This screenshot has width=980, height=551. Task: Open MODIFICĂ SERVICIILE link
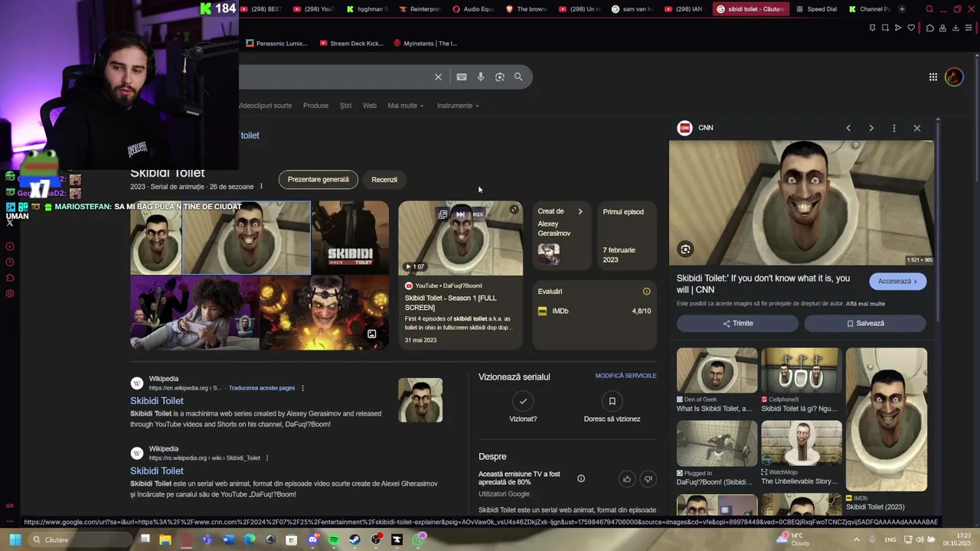tap(626, 376)
